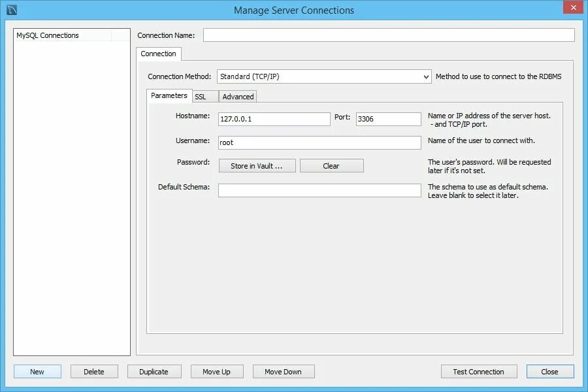Switch to the Parameters tab
Screen dimensions: 588x392
[169, 95]
